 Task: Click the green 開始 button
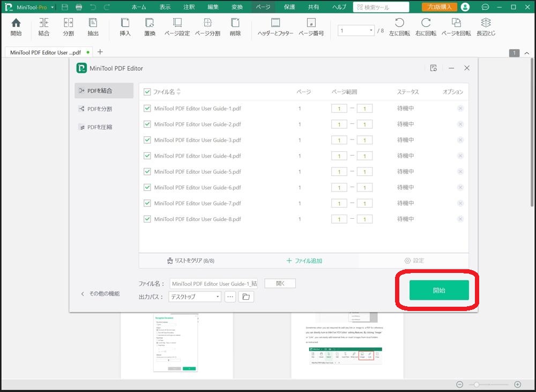tap(439, 290)
